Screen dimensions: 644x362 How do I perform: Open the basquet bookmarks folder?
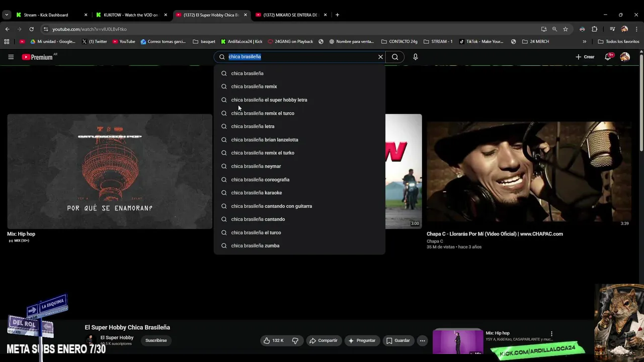(204, 42)
